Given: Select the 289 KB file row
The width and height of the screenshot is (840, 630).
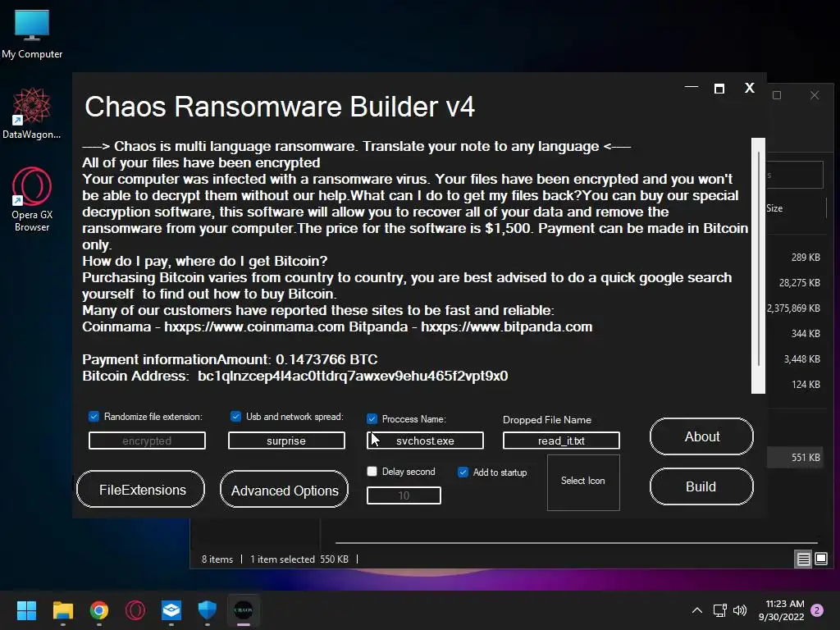Looking at the screenshot, I should (x=796, y=258).
